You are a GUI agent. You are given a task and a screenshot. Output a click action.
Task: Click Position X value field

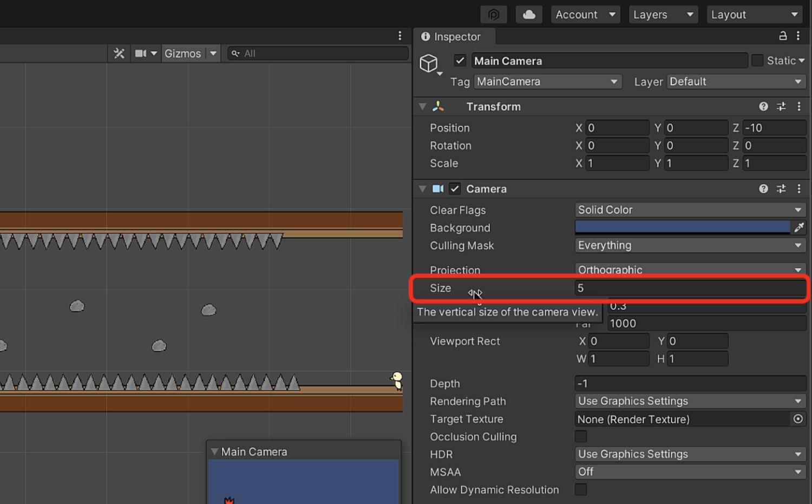pyautogui.click(x=618, y=128)
